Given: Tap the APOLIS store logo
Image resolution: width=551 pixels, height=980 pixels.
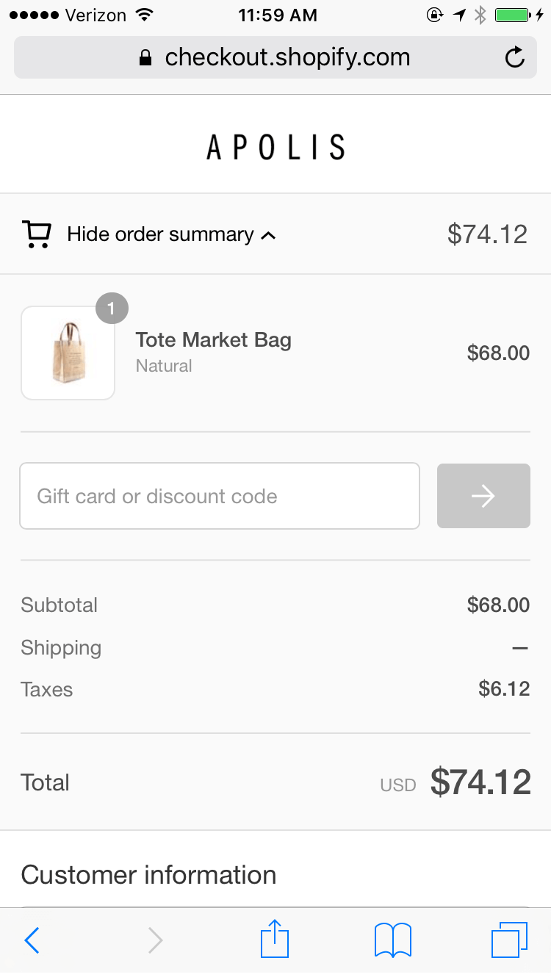Looking at the screenshot, I should (275, 147).
